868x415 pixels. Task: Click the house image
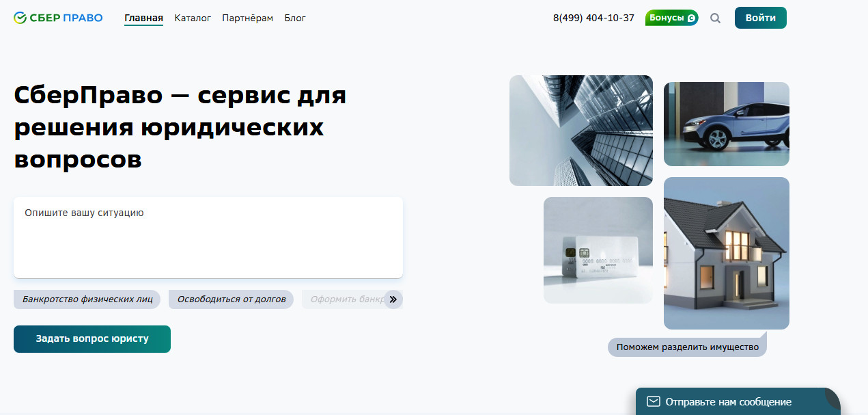(727, 254)
